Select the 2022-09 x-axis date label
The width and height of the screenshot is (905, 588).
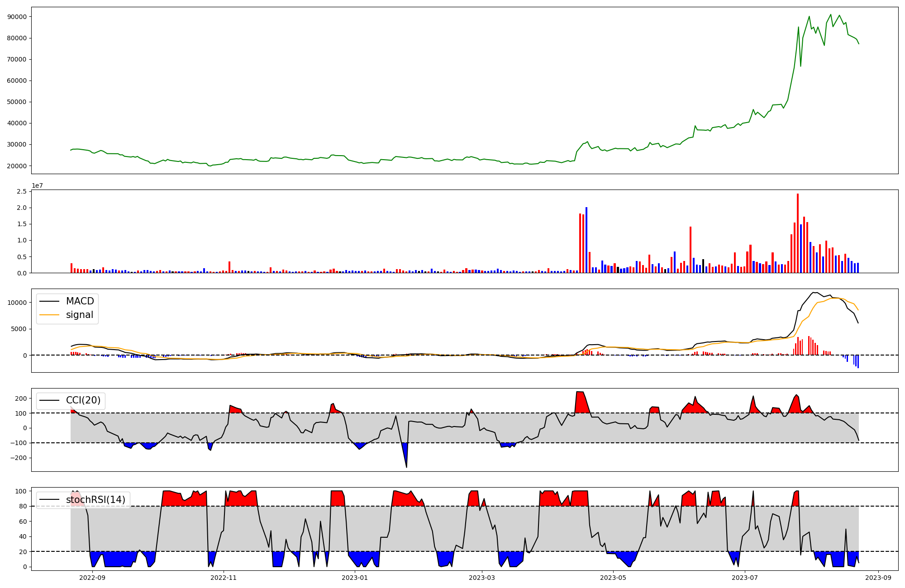pyautogui.click(x=92, y=578)
